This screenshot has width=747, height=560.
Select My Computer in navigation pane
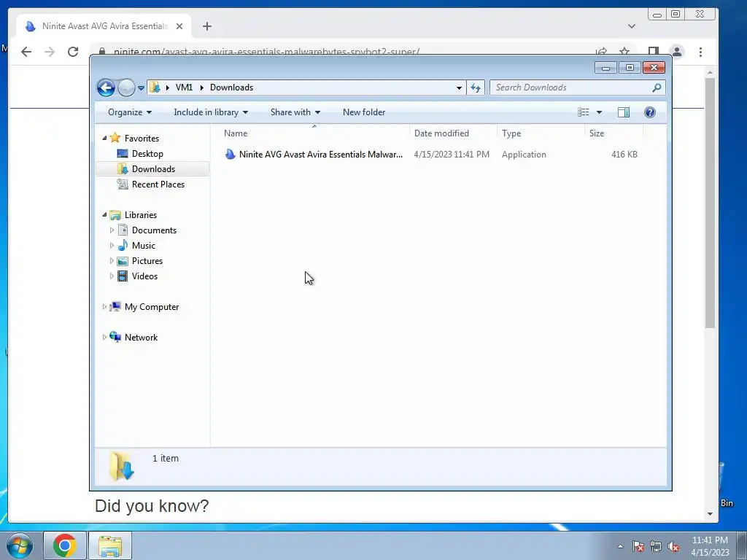coord(152,307)
